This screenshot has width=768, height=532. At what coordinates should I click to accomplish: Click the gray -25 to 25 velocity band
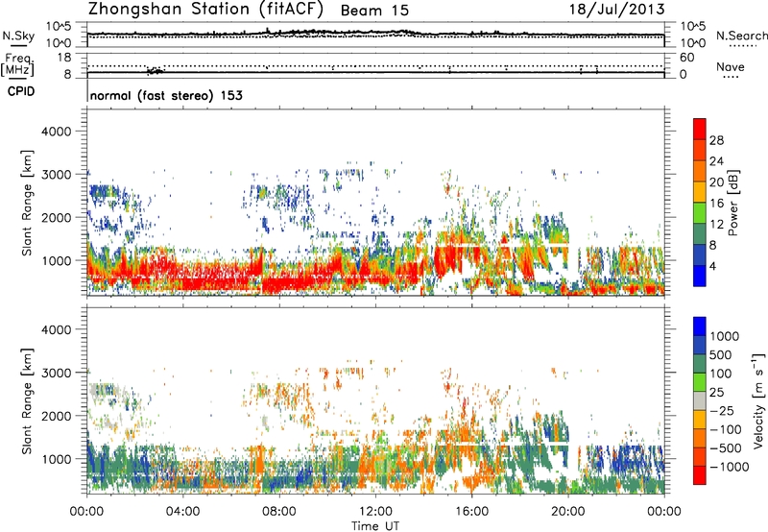700,400
